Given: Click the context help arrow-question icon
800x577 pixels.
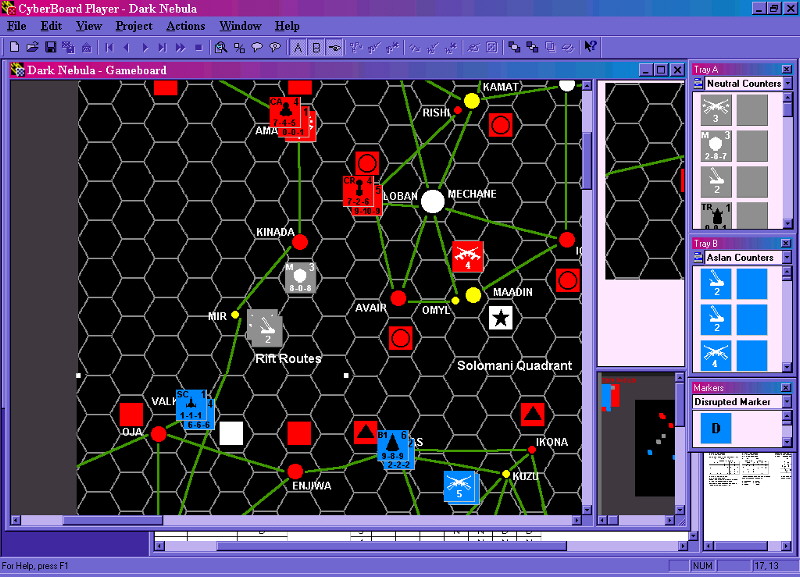Looking at the screenshot, I should [x=590, y=47].
